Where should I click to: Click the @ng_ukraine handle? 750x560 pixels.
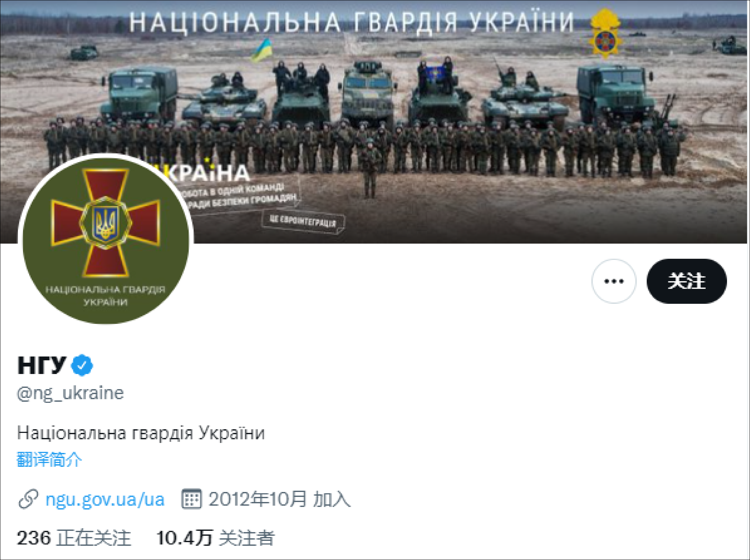pyautogui.click(x=70, y=393)
